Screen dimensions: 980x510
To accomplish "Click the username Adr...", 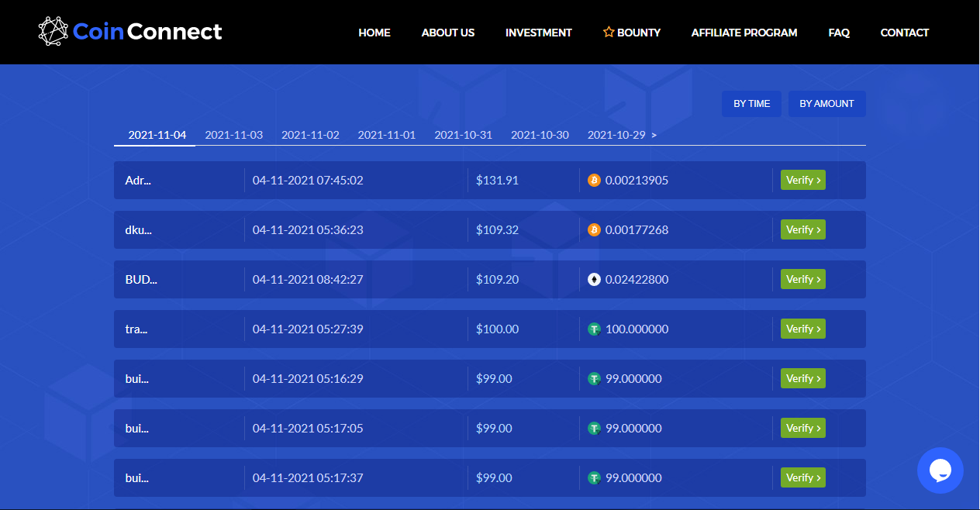I will [x=138, y=180].
